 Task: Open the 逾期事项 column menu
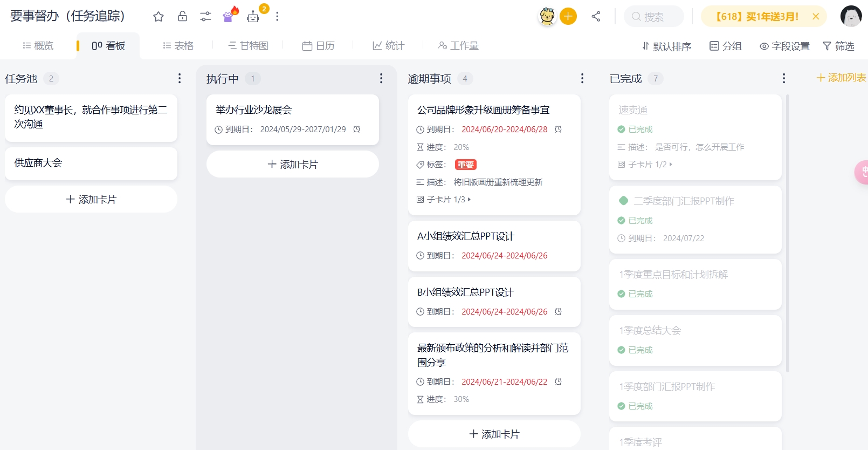(582, 79)
